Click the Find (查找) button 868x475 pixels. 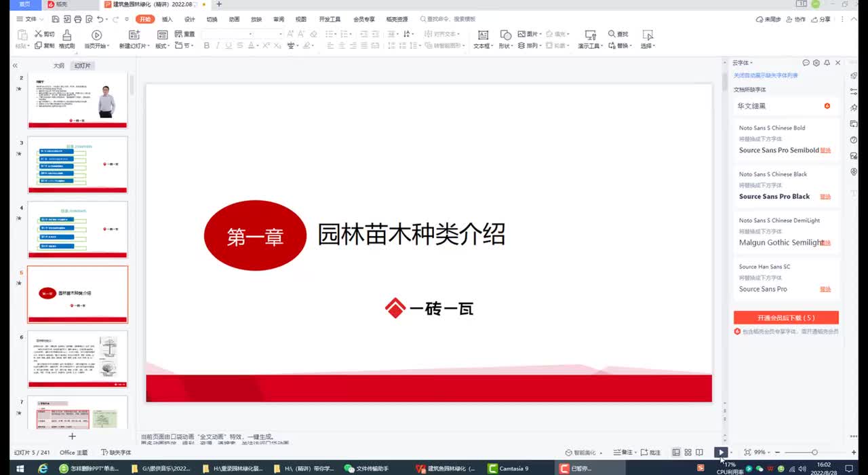pos(618,34)
